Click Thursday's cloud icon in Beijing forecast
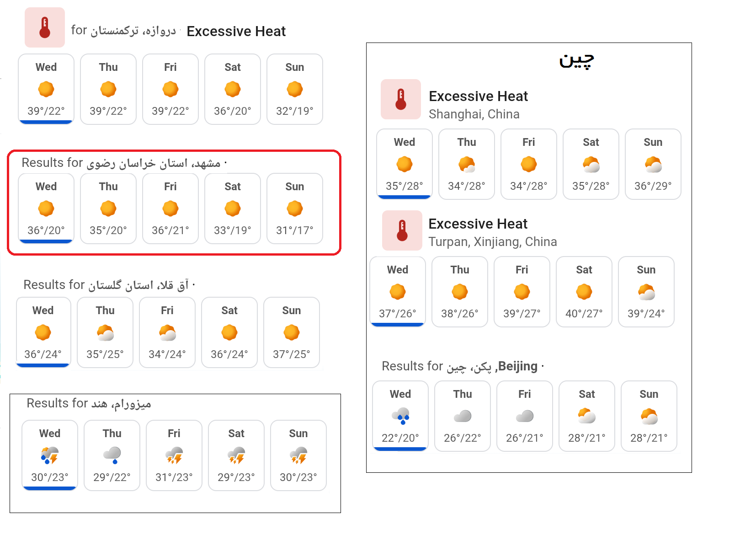 [x=463, y=416]
